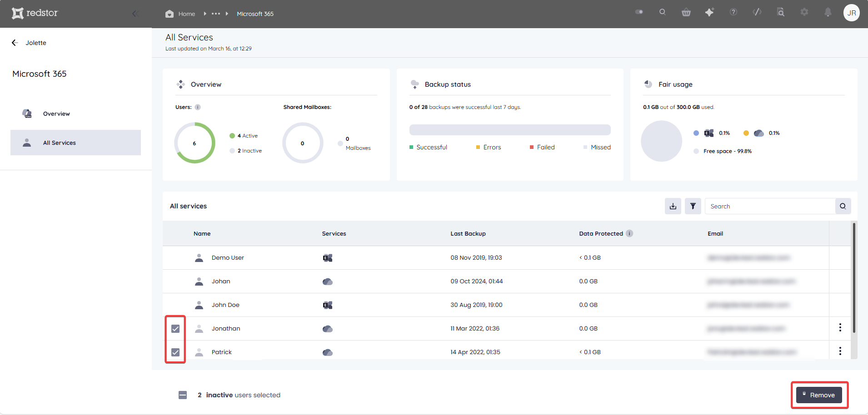Open the JR user profile avatar
The height and width of the screenshot is (415, 868).
[x=852, y=13]
